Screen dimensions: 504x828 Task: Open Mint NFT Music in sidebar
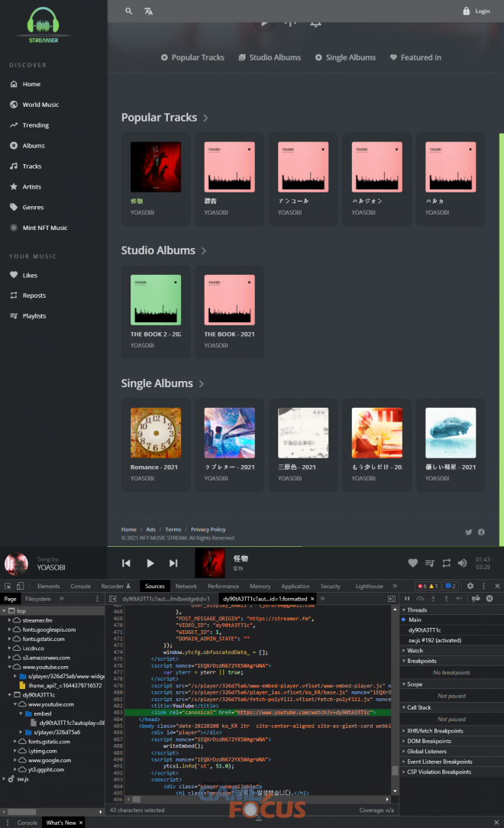(38, 228)
